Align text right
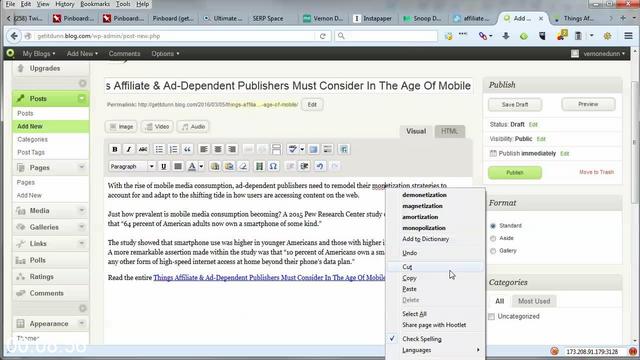This screenshot has width=640, height=360. pos(232,149)
